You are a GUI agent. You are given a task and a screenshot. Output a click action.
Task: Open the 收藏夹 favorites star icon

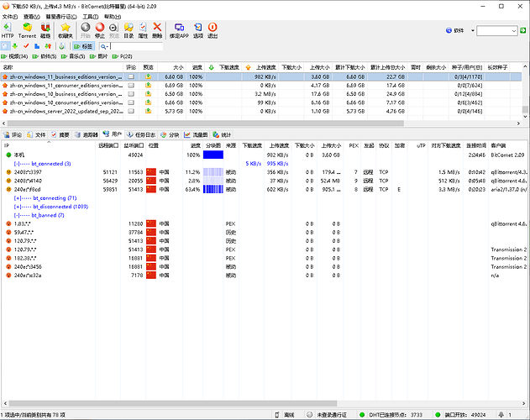point(66,29)
